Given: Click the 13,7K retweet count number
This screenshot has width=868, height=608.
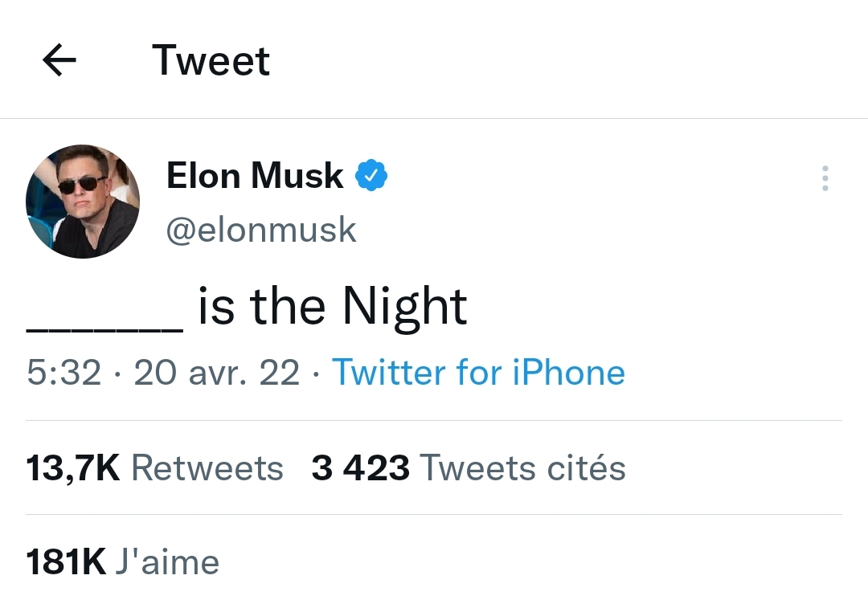Looking at the screenshot, I should (x=73, y=468).
